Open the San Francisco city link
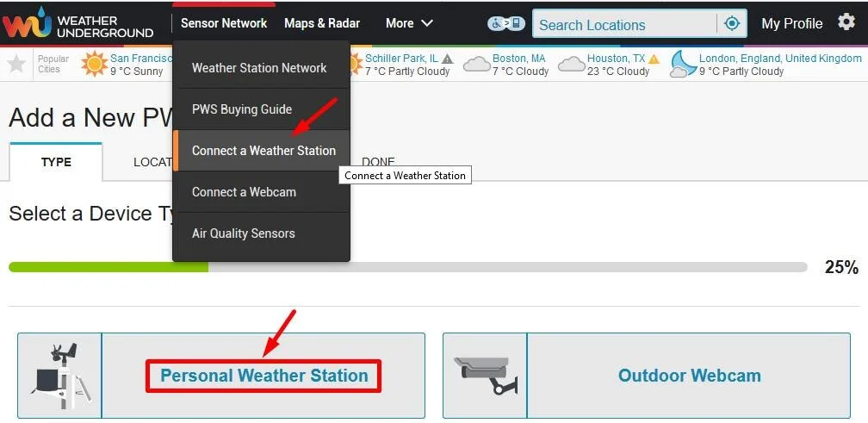This screenshot has height=423, width=868. tap(141, 58)
